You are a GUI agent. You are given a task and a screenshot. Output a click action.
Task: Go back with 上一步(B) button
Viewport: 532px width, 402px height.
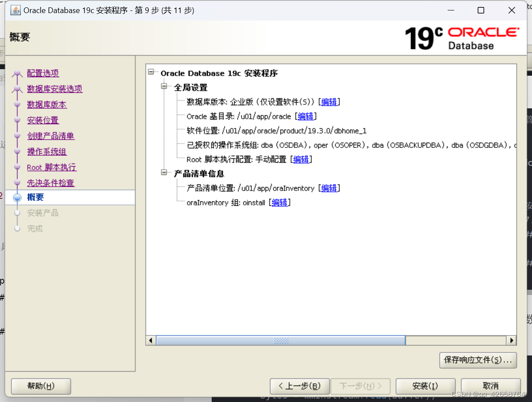click(299, 386)
